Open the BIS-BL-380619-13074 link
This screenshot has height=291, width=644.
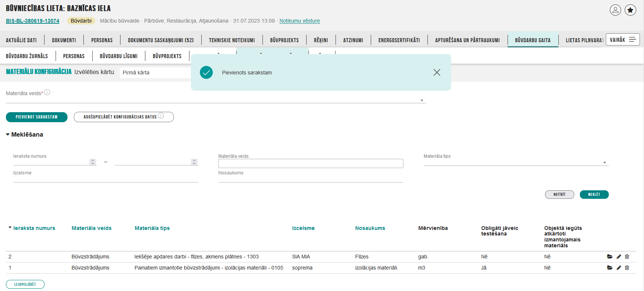(x=33, y=21)
